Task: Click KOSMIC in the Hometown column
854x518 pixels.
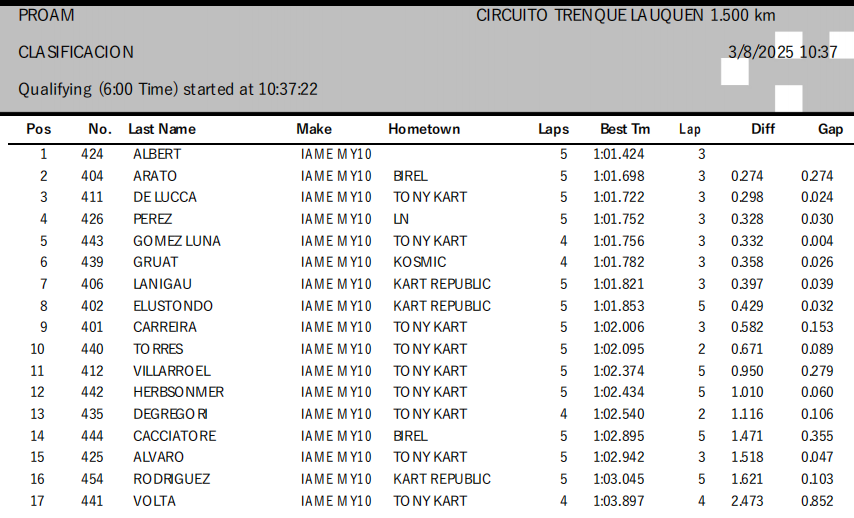Action: pyautogui.click(x=420, y=262)
